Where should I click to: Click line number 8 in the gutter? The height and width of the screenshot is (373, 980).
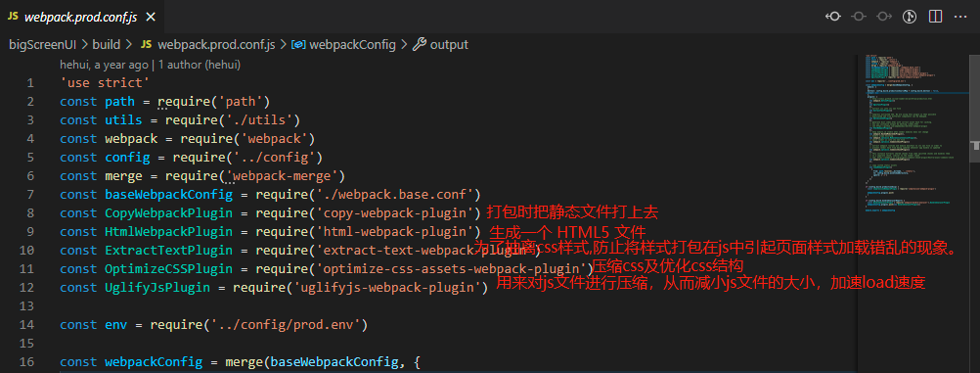click(30, 212)
